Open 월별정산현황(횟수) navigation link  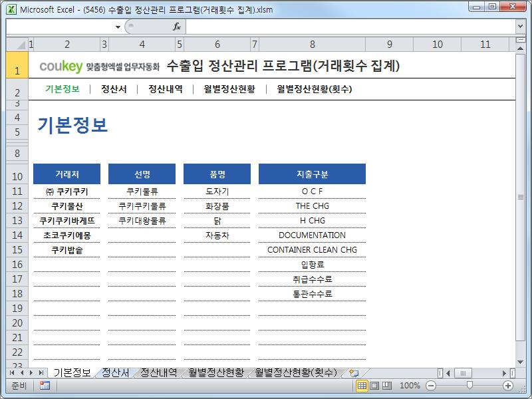314,89
